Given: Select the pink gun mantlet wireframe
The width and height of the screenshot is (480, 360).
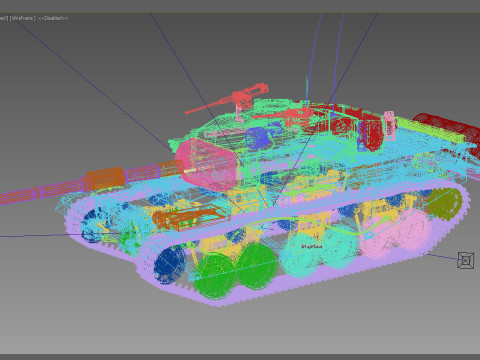Looking at the screenshot, I should click(x=206, y=165).
